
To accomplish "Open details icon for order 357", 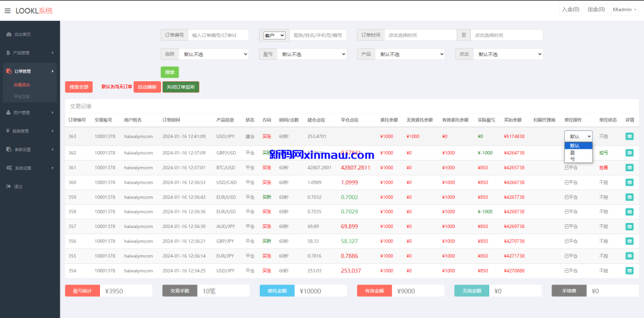I will (629, 226).
